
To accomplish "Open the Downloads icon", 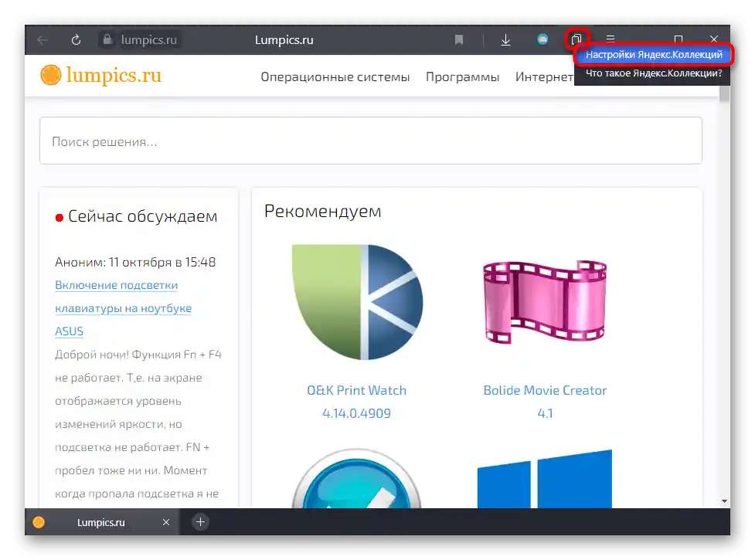I will pos(505,39).
